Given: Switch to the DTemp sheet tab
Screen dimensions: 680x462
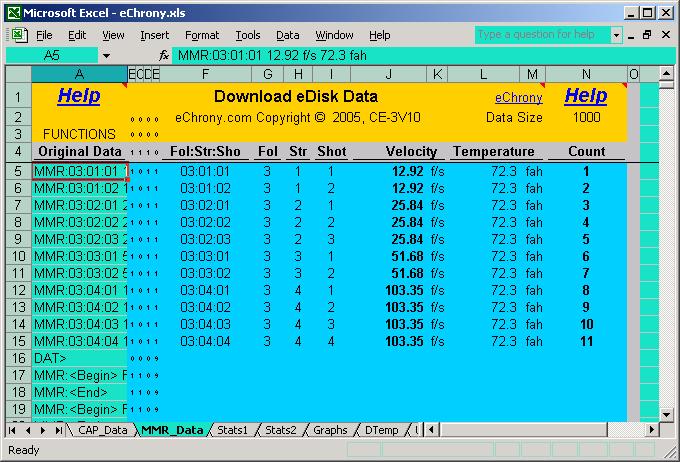Looking at the screenshot, I should [x=382, y=430].
